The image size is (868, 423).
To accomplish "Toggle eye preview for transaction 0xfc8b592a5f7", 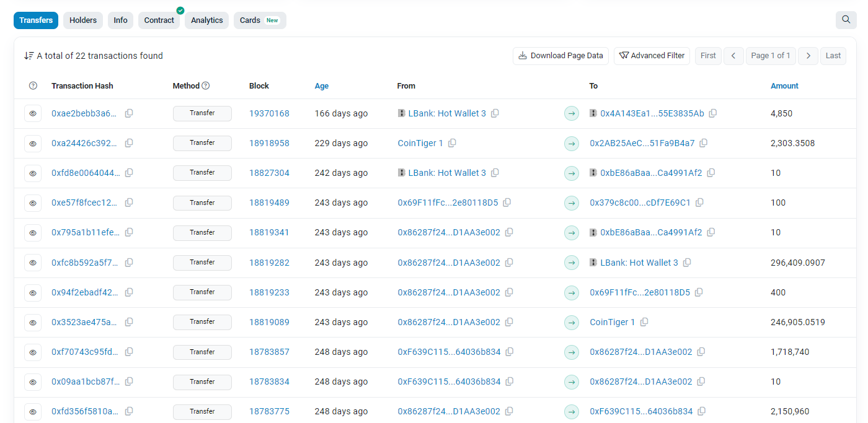I will 33,263.
